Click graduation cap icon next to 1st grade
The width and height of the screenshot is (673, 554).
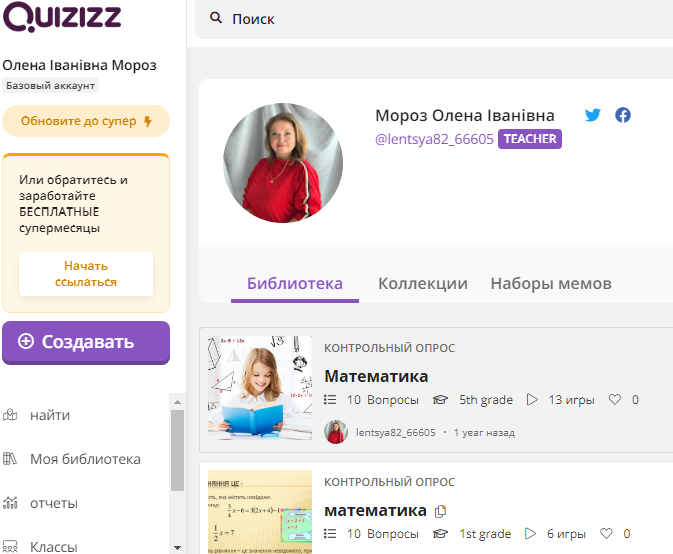tap(440, 533)
